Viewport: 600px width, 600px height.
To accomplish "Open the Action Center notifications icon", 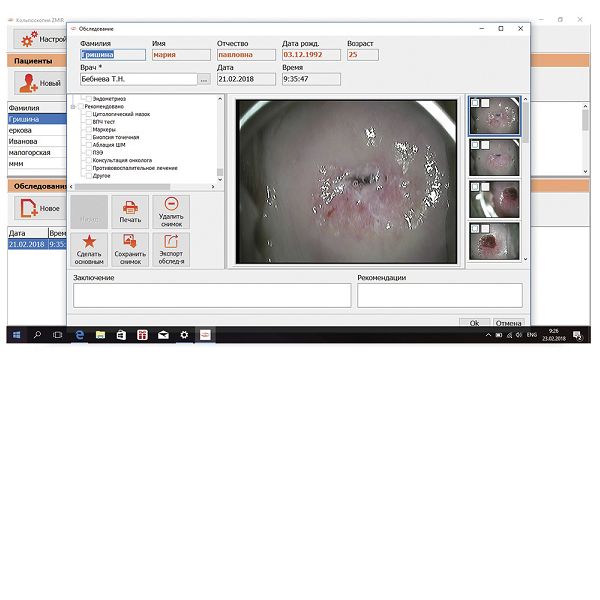I will pyautogui.click(x=578, y=336).
